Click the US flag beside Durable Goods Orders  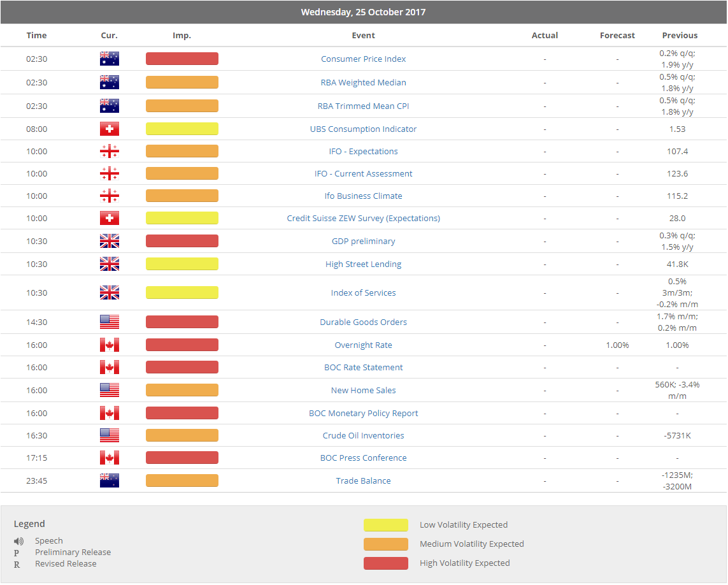point(109,322)
